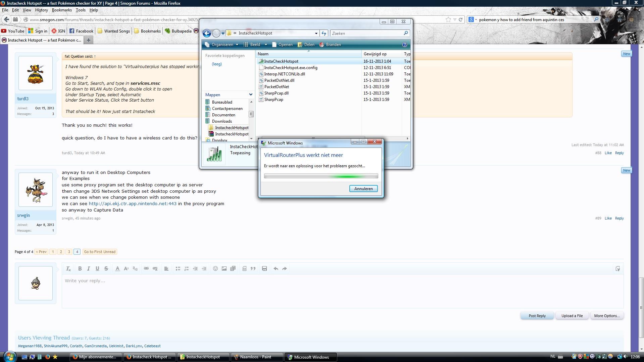The width and height of the screenshot is (644, 362).
Task: Select the Instacheck Hotspot browser tab
Action: (41, 40)
